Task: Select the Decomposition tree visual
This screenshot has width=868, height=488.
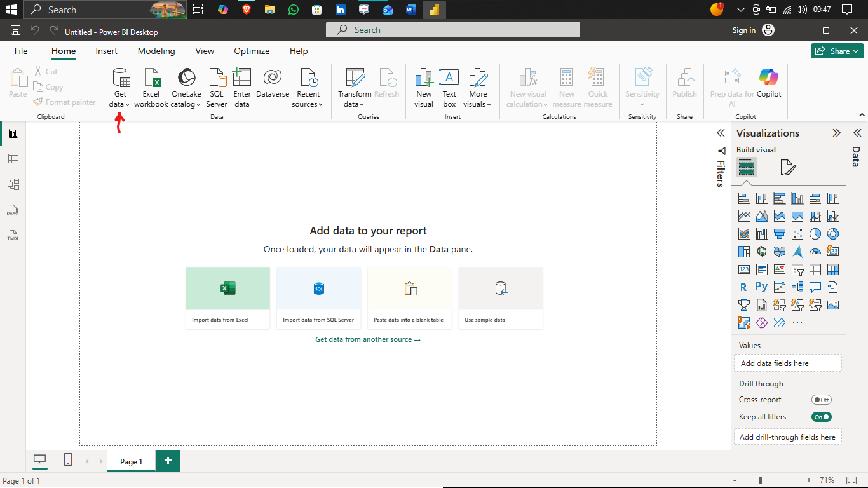Action: 797,287
